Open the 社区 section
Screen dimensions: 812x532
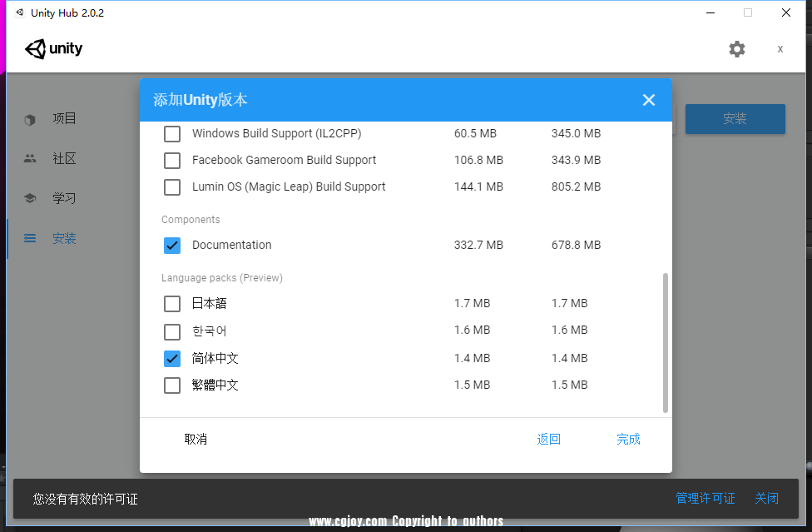(x=64, y=158)
